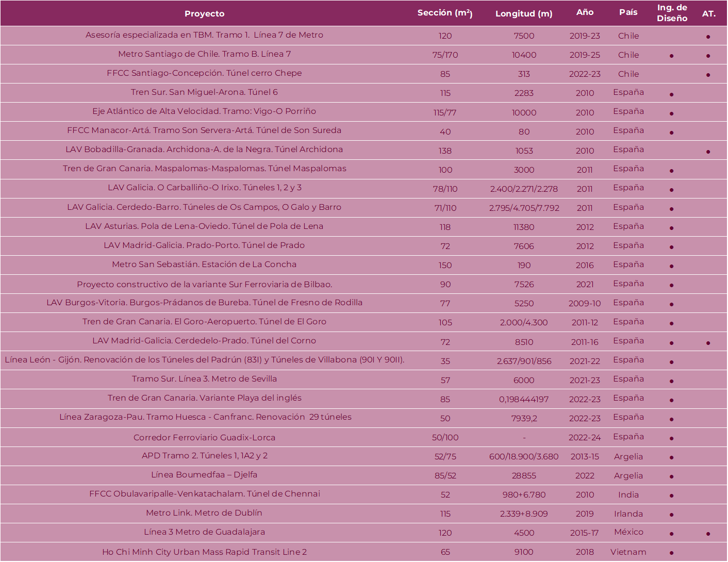The height and width of the screenshot is (562, 728).
Task: Click the 'País' column header
Action: pyautogui.click(x=628, y=12)
